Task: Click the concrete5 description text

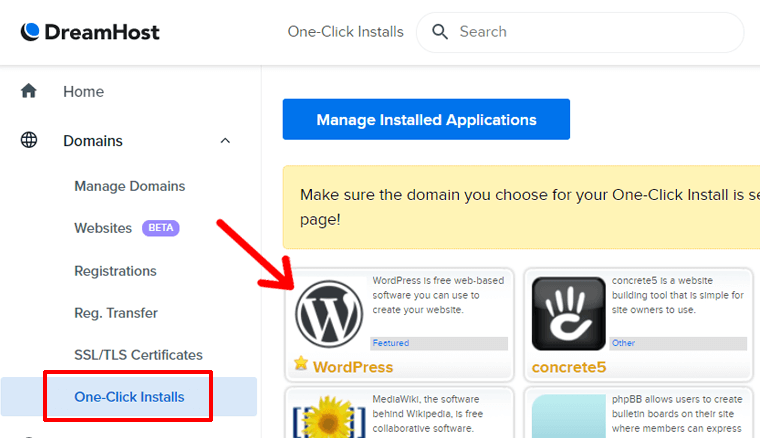Action: (x=677, y=295)
